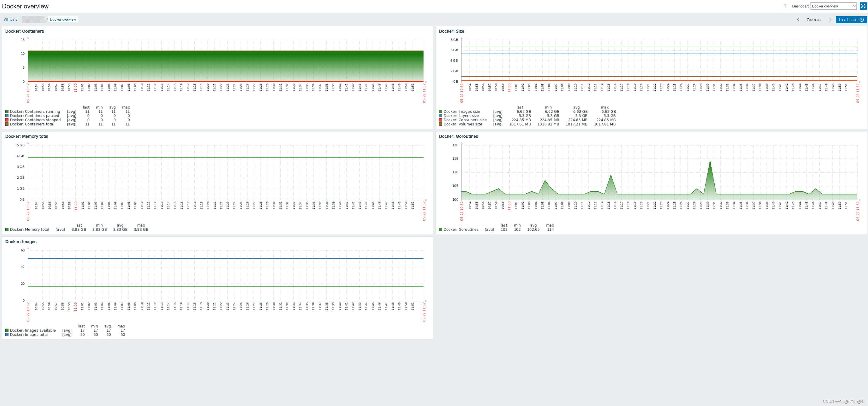Image resolution: width=868 pixels, height=406 pixels.
Task: Click the tallest Goroutines spike peak
Action: 710,162
